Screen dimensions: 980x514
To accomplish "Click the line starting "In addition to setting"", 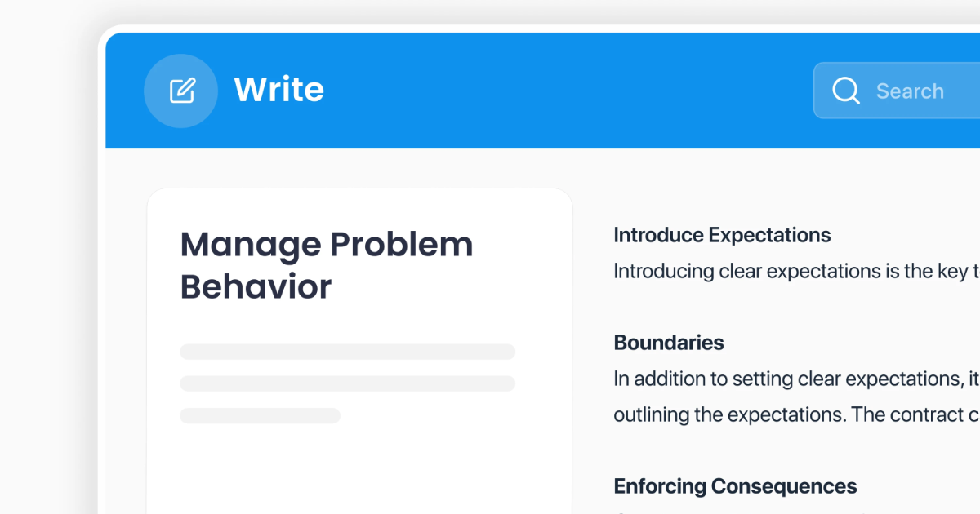I will pos(796,379).
